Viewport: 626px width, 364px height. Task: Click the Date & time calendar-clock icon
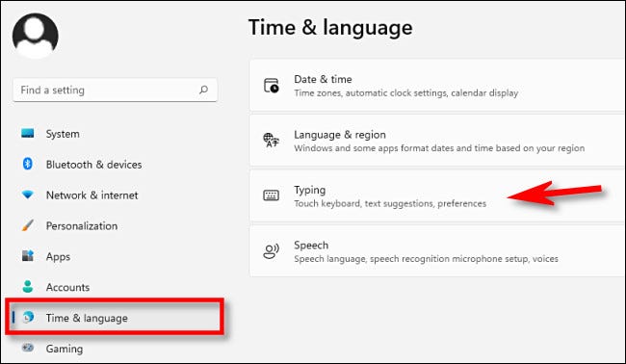[x=272, y=86]
